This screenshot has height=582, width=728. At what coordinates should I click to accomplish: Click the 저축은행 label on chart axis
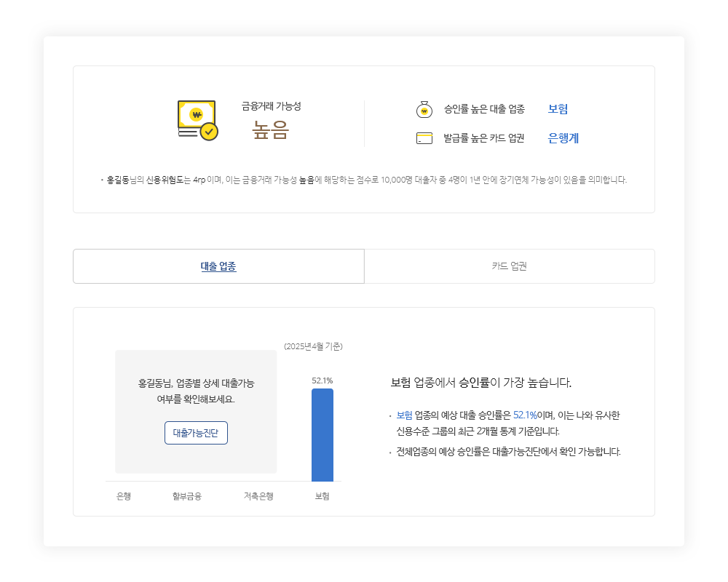click(258, 496)
